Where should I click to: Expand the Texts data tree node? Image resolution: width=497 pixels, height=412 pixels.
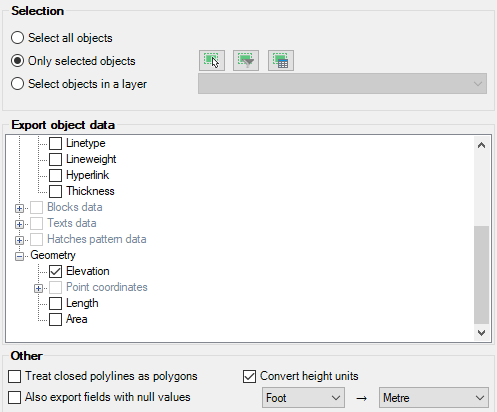19,224
